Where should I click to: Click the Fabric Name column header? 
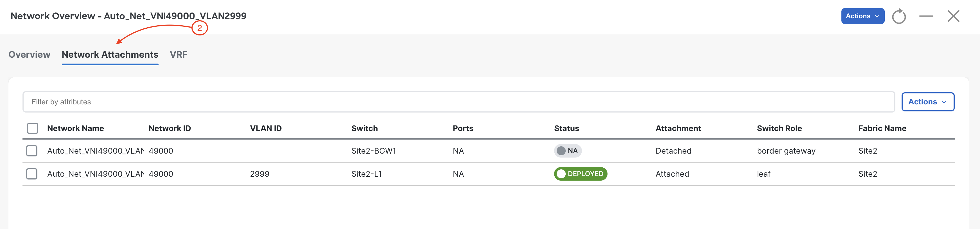tap(882, 128)
